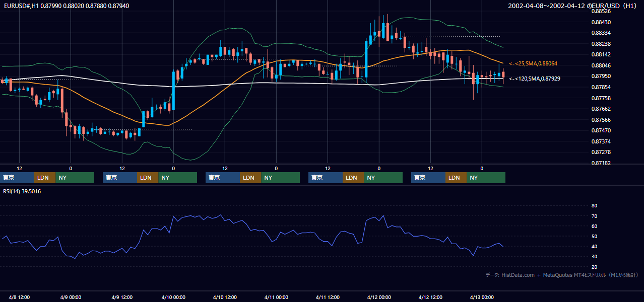Screen dimensions: 644x302
Task: Click RSI scale value 70
Action: click(x=594, y=216)
